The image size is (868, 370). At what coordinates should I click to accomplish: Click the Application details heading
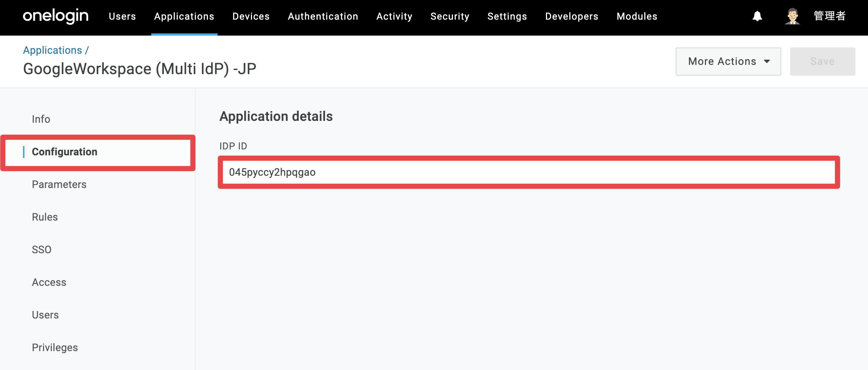276,116
